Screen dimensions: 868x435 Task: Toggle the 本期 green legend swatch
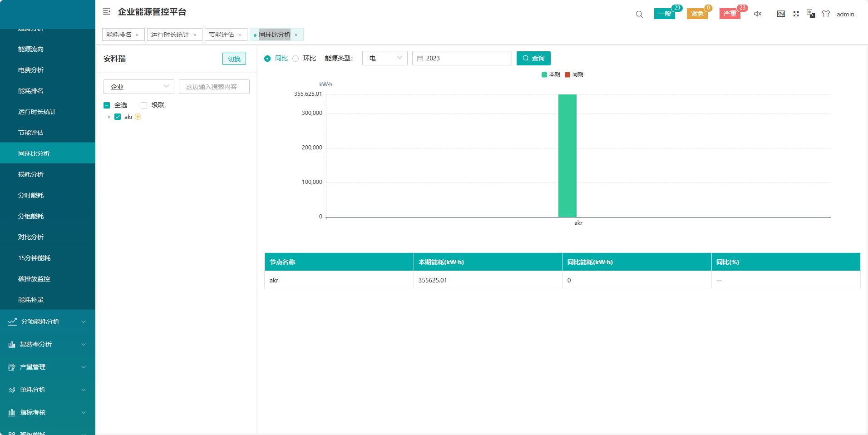coord(544,74)
